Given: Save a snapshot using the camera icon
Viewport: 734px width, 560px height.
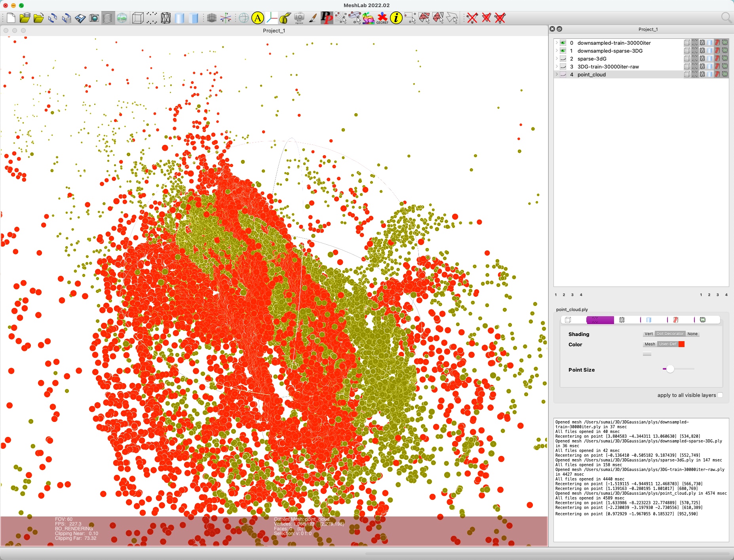Looking at the screenshot, I should coord(94,17).
